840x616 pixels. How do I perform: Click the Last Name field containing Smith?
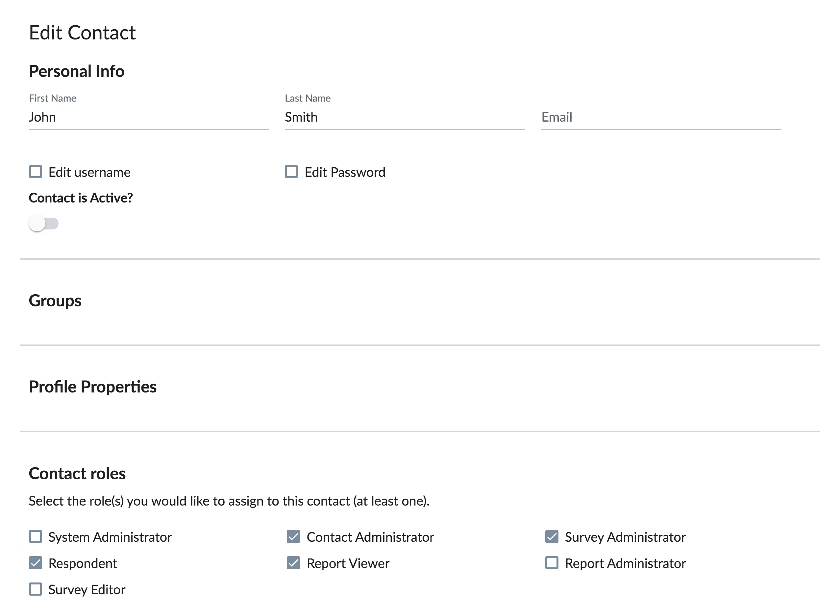coord(405,117)
